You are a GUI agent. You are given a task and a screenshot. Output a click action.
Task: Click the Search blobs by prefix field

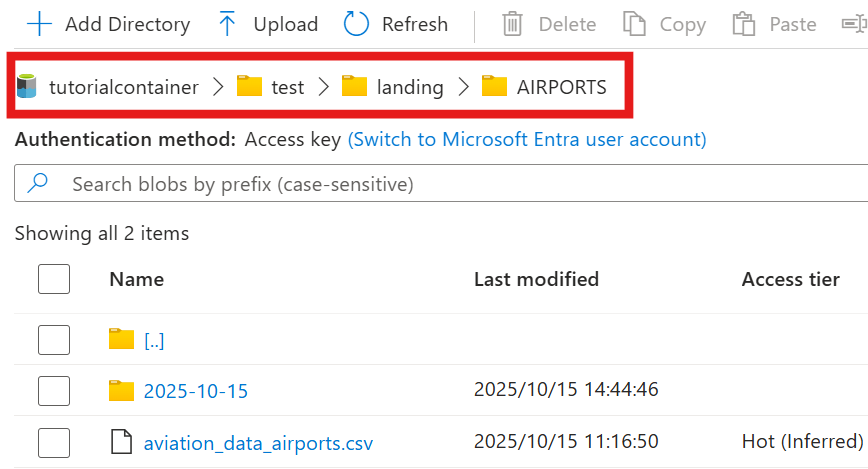pyautogui.click(x=440, y=184)
